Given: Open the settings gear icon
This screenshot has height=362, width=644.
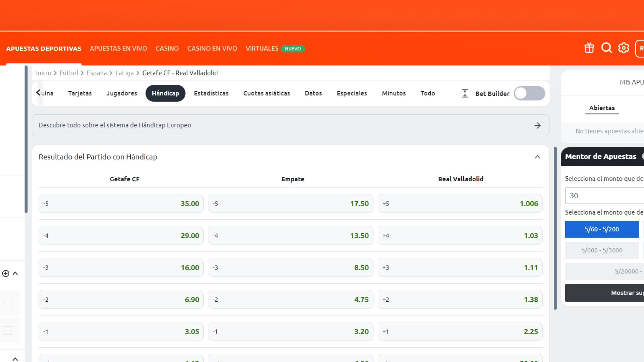Looking at the screenshot, I should 624,48.
